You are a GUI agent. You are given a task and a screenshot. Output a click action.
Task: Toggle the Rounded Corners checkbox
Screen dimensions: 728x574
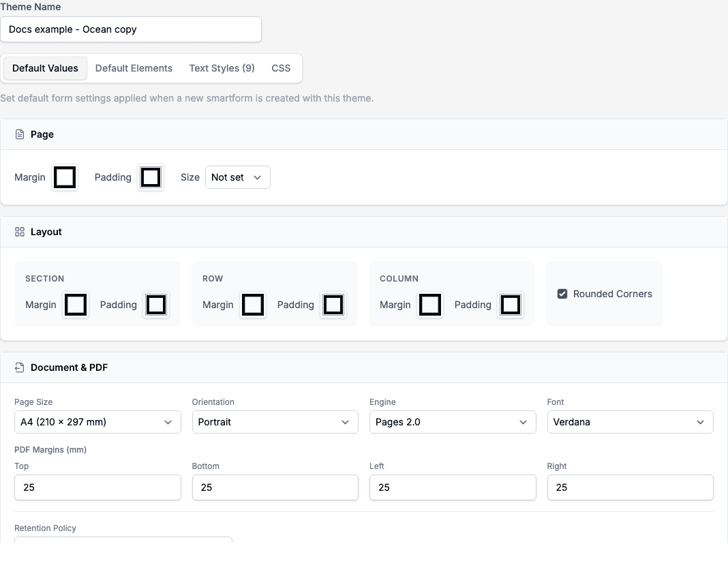[562, 294]
